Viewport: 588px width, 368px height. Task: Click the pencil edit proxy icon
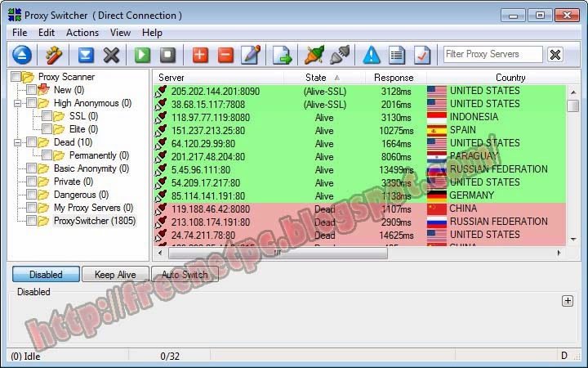(252, 55)
